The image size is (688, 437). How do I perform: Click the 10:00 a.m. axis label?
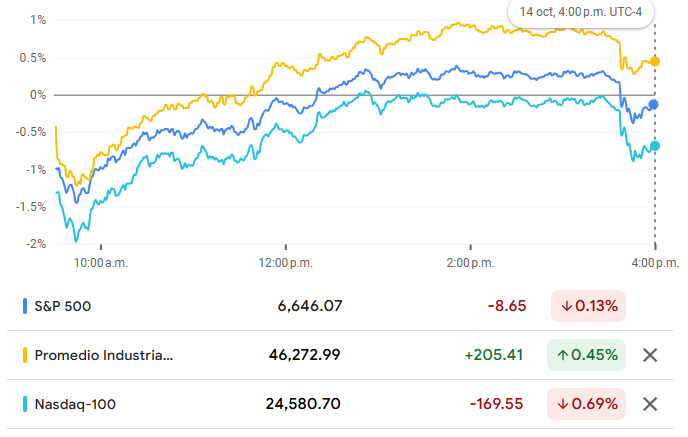102,263
